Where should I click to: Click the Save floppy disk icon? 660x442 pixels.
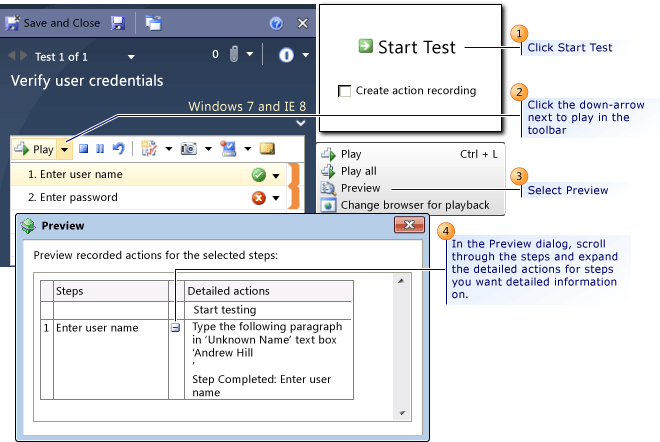coord(118,23)
